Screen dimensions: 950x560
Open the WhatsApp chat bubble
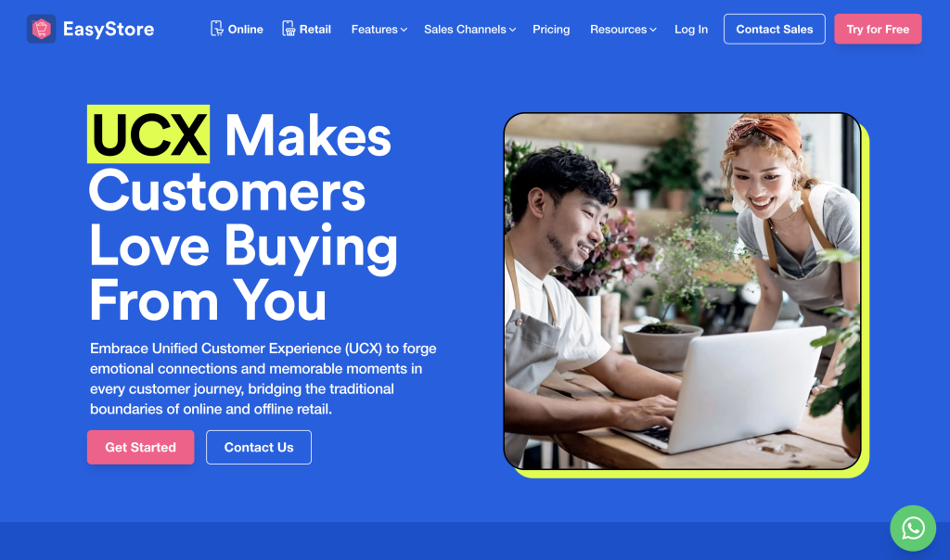click(913, 528)
